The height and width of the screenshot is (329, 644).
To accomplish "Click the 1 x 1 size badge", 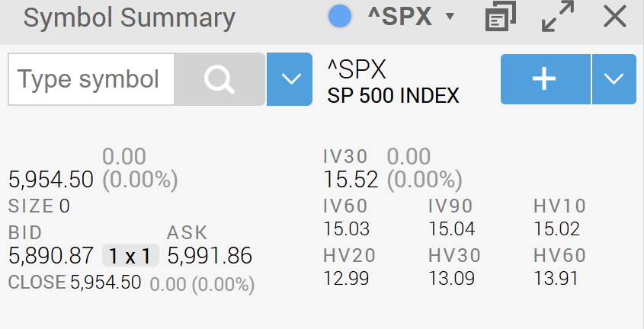I will (130, 256).
